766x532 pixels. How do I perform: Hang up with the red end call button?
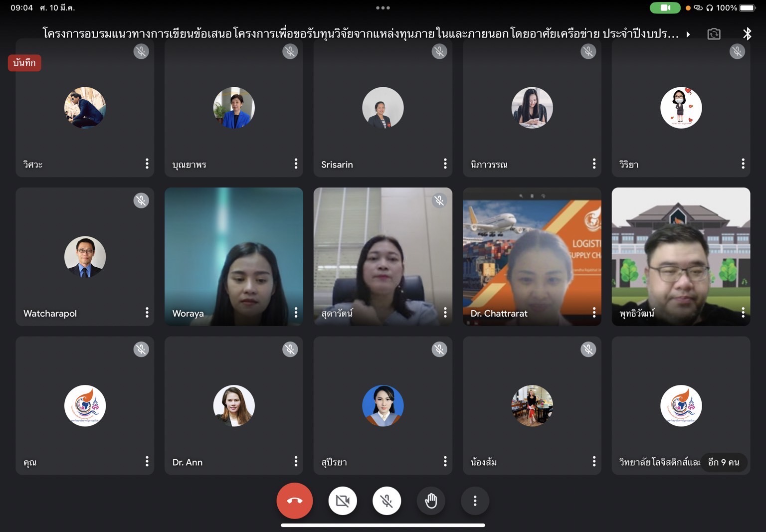click(x=294, y=501)
